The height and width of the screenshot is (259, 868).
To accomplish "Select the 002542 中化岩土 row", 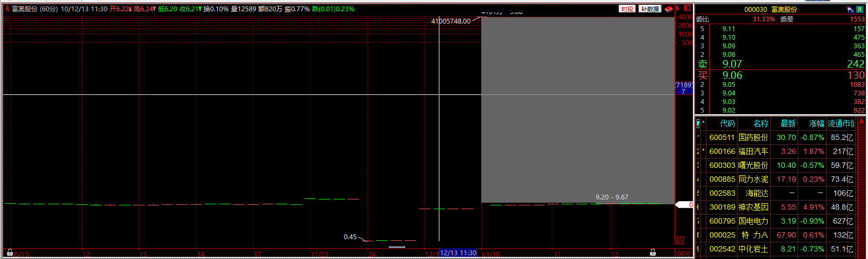I will [x=775, y=249].
